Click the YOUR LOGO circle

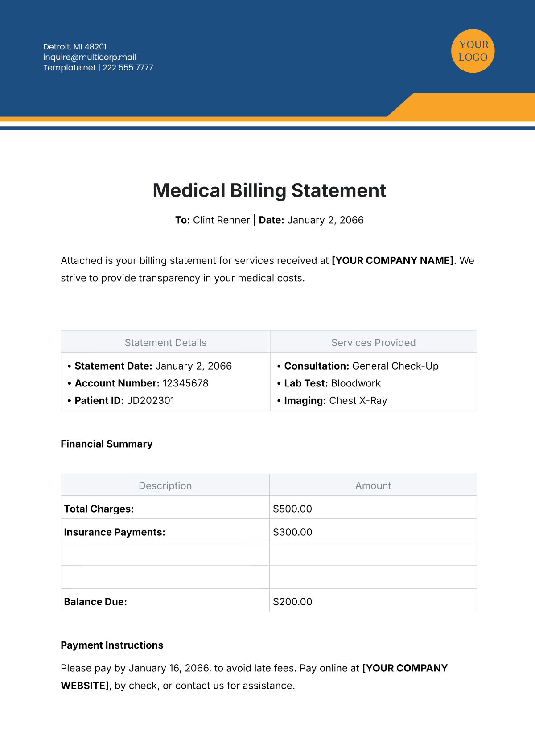click(x=473, y=51)
